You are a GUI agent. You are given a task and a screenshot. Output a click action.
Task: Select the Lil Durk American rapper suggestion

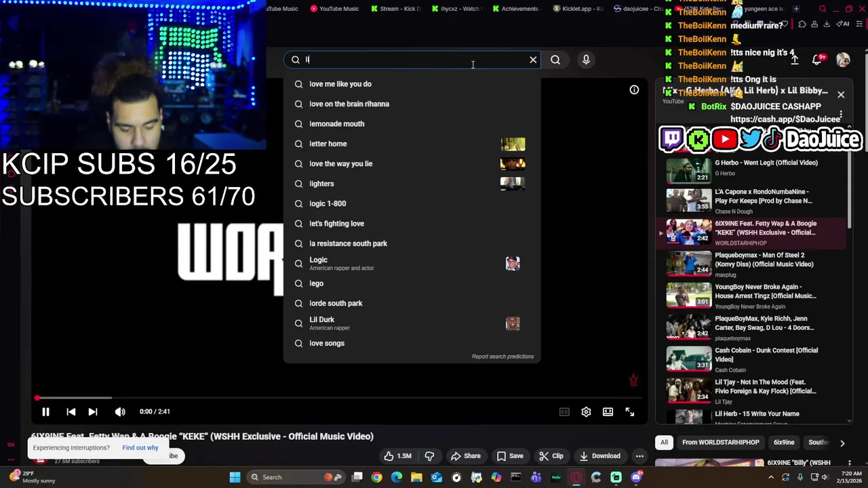412,323
